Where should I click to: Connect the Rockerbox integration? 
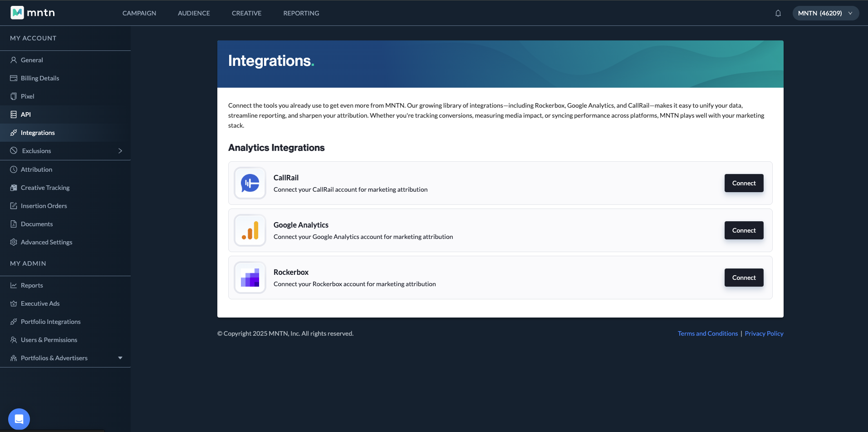coord(744,278)
